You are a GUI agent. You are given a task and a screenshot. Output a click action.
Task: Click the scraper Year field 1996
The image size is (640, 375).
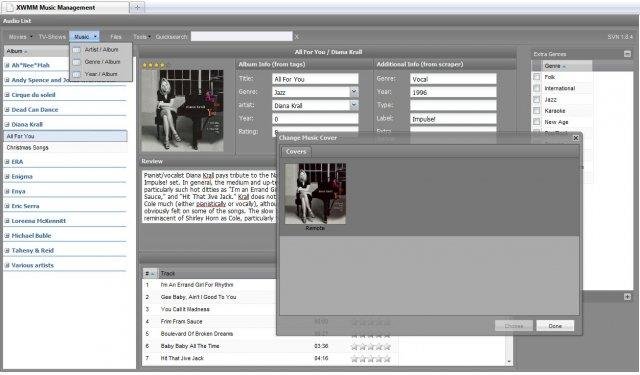click(453, 92)
